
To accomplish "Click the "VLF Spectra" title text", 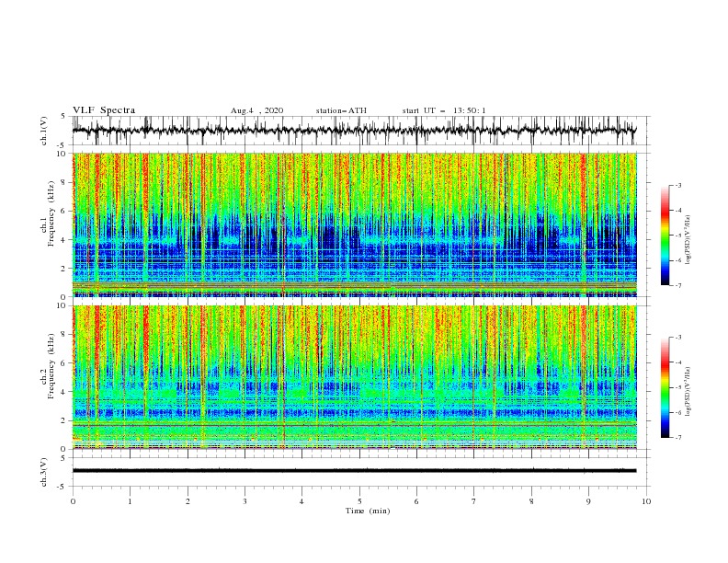I will click(x=104, y=110).
